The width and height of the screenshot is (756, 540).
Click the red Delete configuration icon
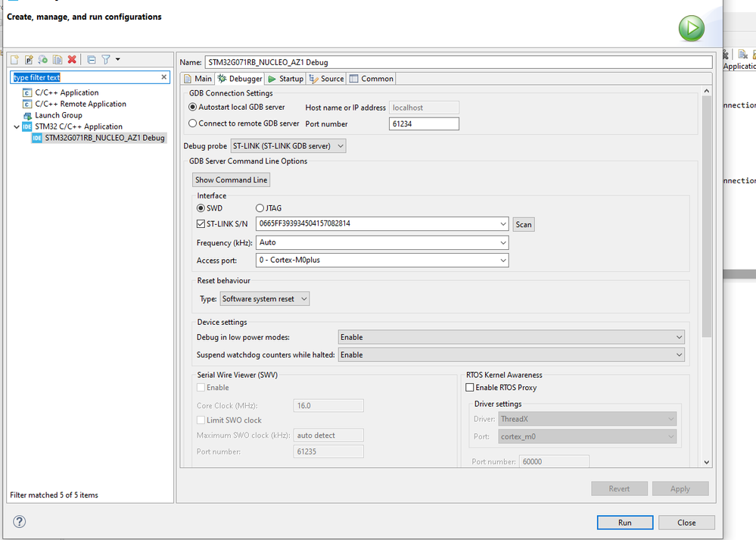tap(72, 59)
